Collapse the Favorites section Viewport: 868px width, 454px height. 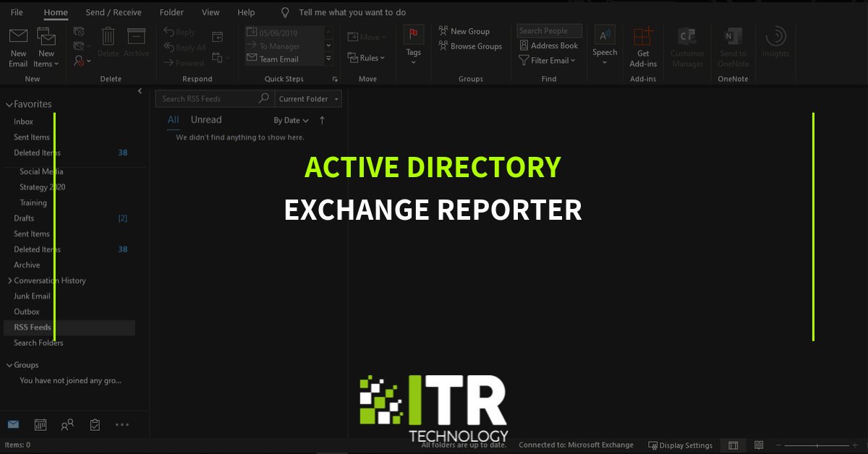(x=9, y=103)
